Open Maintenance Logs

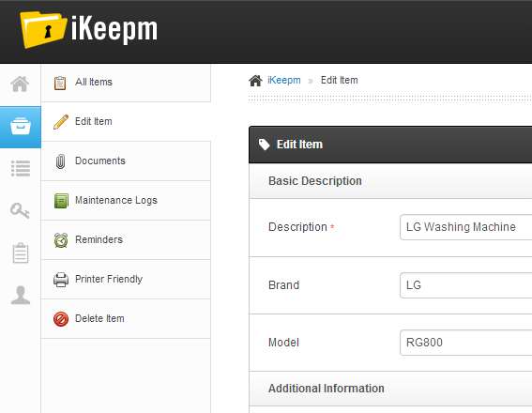[126, 200]
